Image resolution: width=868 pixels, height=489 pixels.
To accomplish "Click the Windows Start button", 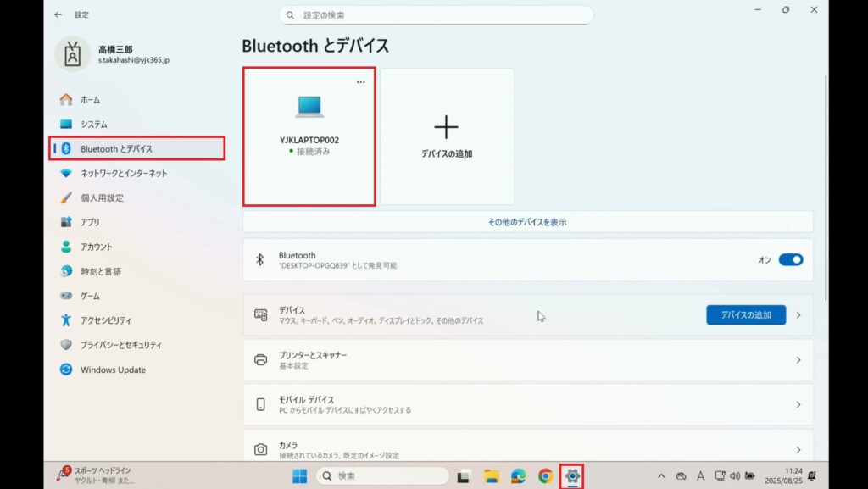I will point(299,476).
